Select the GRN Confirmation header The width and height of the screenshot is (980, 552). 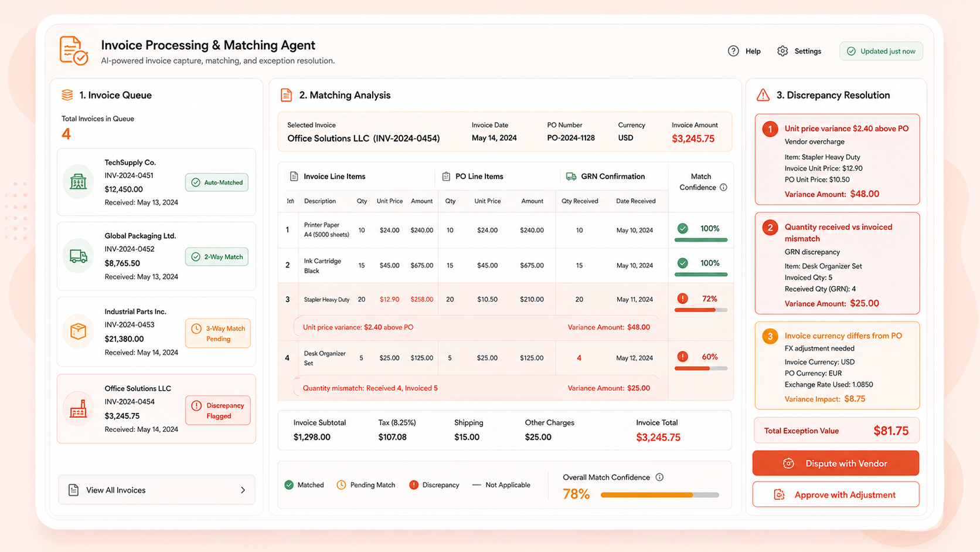tap(612, 177)
